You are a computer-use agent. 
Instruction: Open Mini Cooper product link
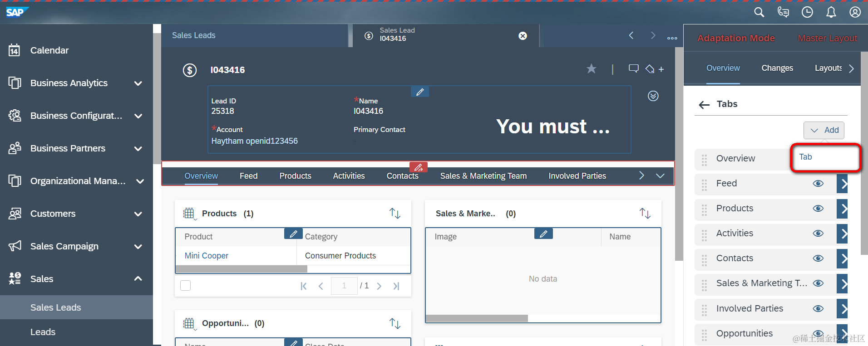(207, 256)
